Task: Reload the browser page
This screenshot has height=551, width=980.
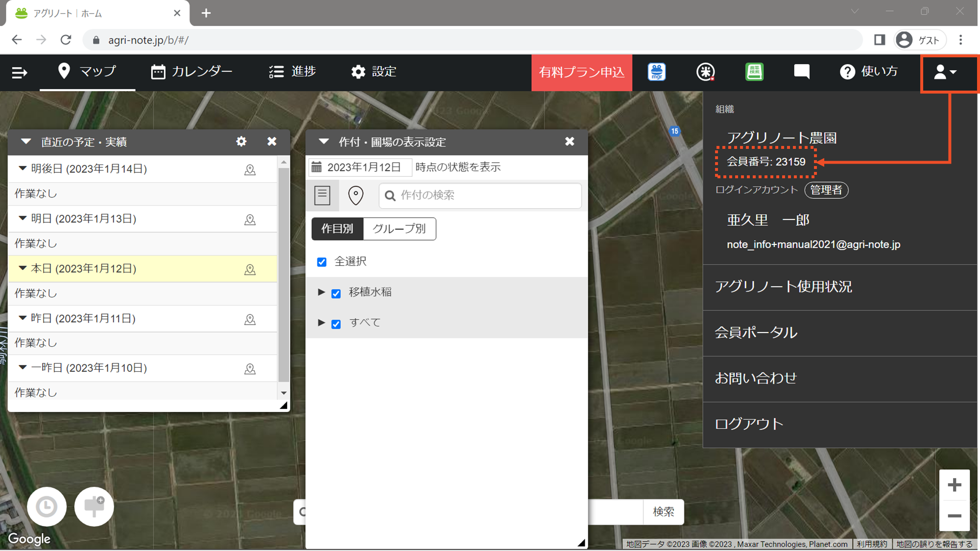Action: pos(66,40)
